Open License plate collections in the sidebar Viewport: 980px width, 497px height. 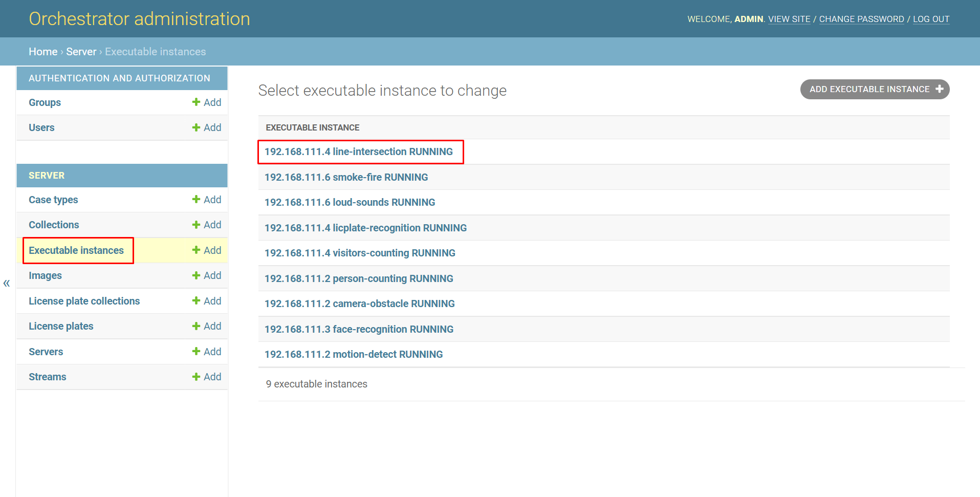pyautogui.click(x=84, y=301)
